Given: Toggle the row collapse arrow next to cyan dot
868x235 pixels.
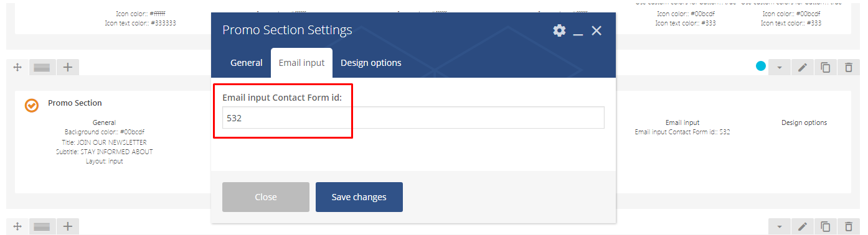Looking at the screenshot, I should 780,67.
